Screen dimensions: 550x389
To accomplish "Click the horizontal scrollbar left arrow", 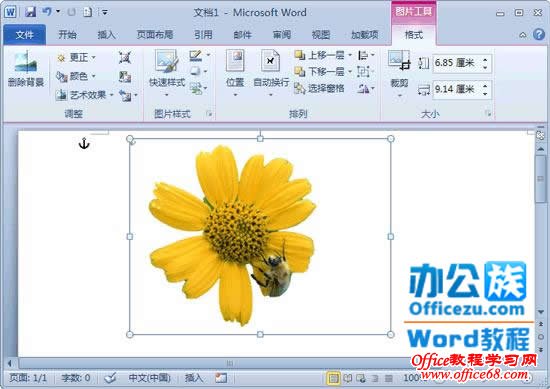I will coord(10,363).
